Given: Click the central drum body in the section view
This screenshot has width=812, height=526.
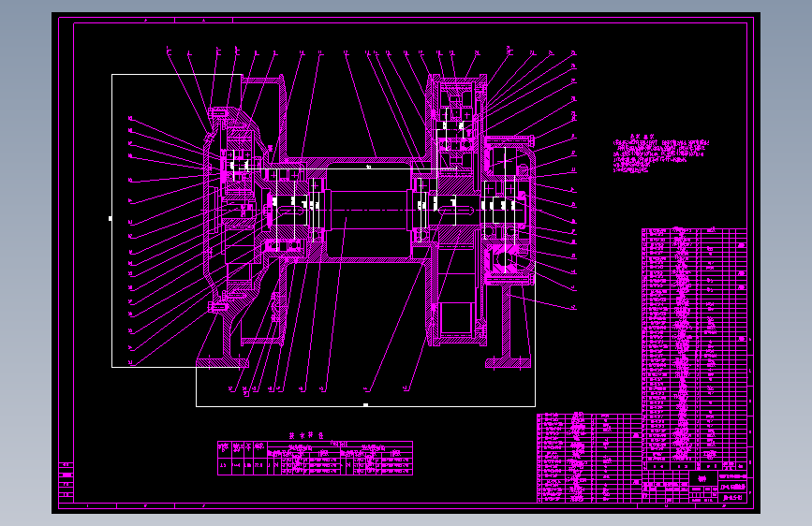Looking at the screenshot, I should [368, 210].
